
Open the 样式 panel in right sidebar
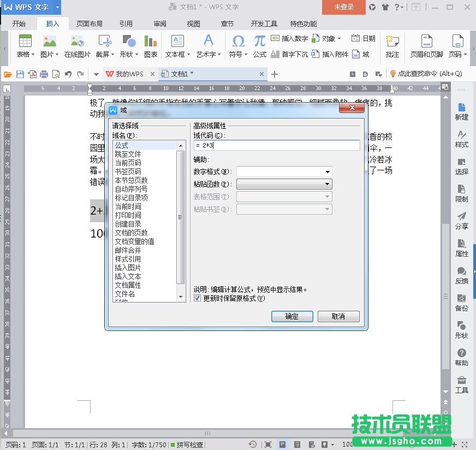(461, 139)
